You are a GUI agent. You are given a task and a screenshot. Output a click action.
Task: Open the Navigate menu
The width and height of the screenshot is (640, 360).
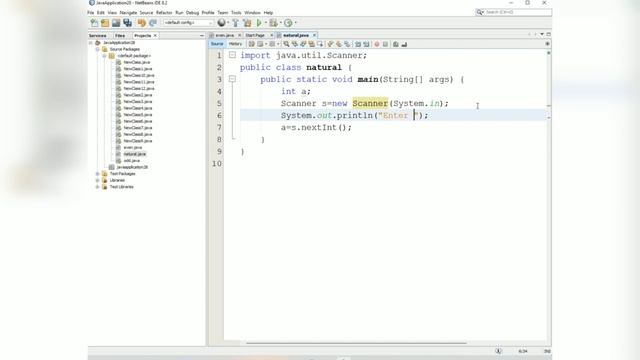point(128,13)
